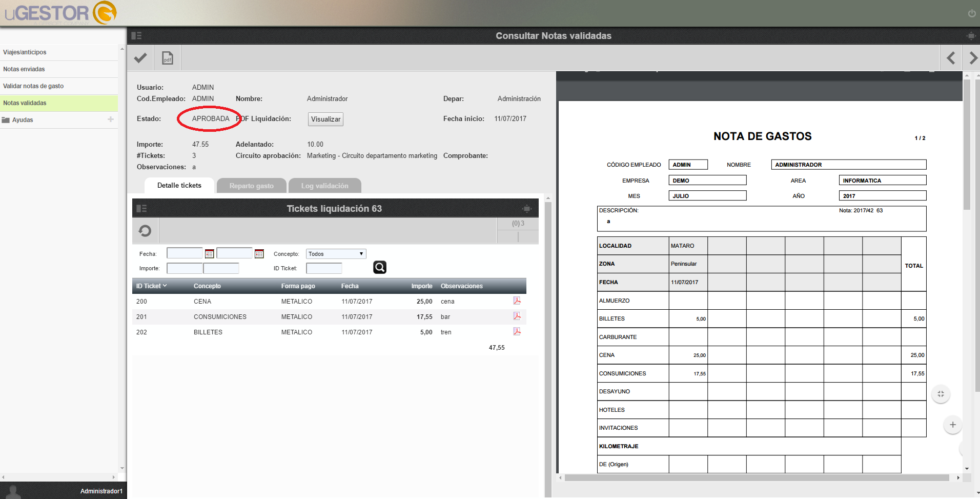Open PDF attachment for ticket 202

pyautogui.click(x=517, y=331)
